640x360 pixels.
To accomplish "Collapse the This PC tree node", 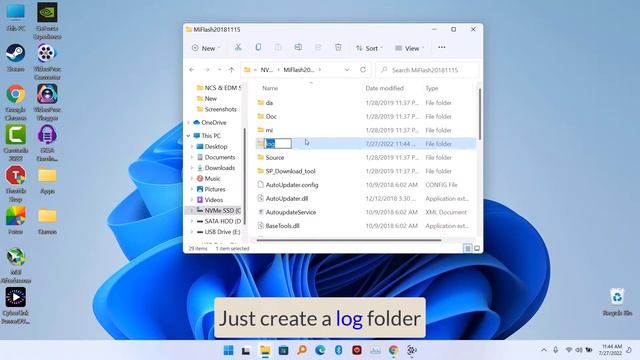I will tap(189, 136).
